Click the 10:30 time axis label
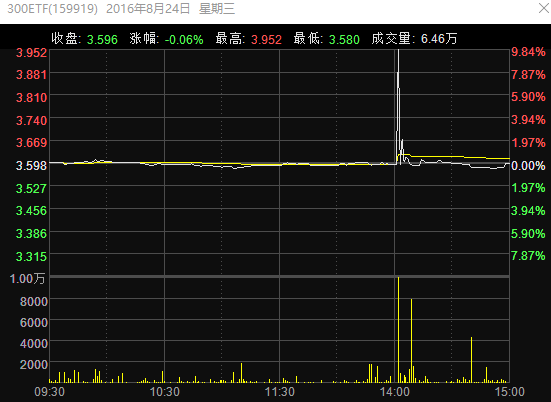This screenshot has width=551, height=402. [x=164, y=391]
